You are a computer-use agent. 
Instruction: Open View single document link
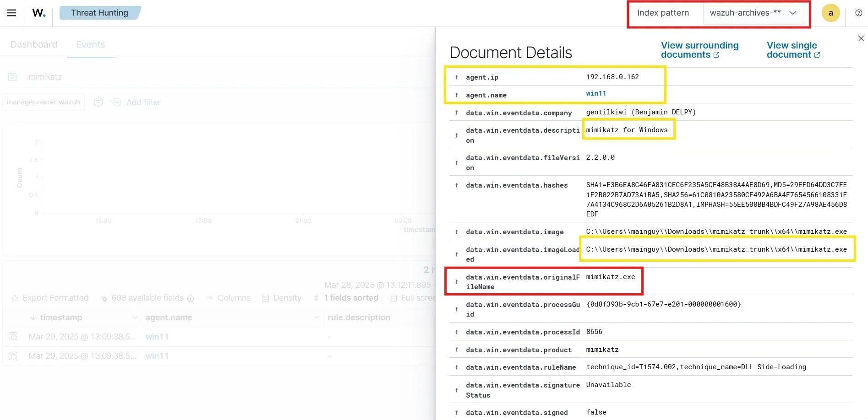point(793,50)
